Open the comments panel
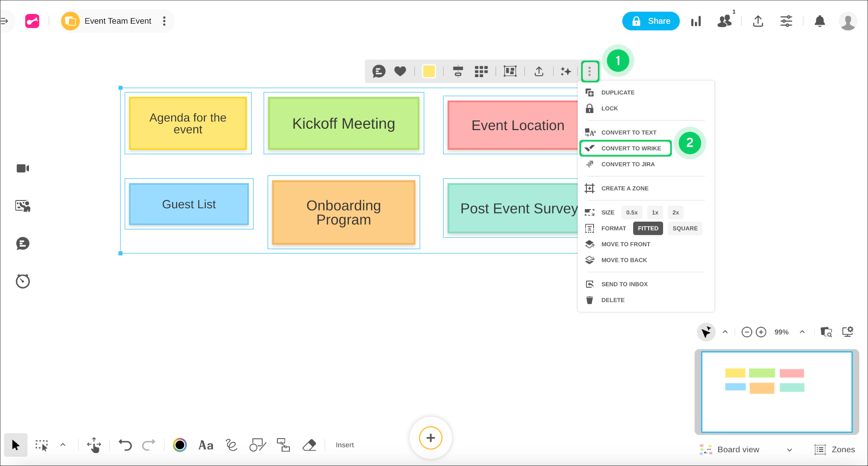The image size is (868, 466). 22,243
